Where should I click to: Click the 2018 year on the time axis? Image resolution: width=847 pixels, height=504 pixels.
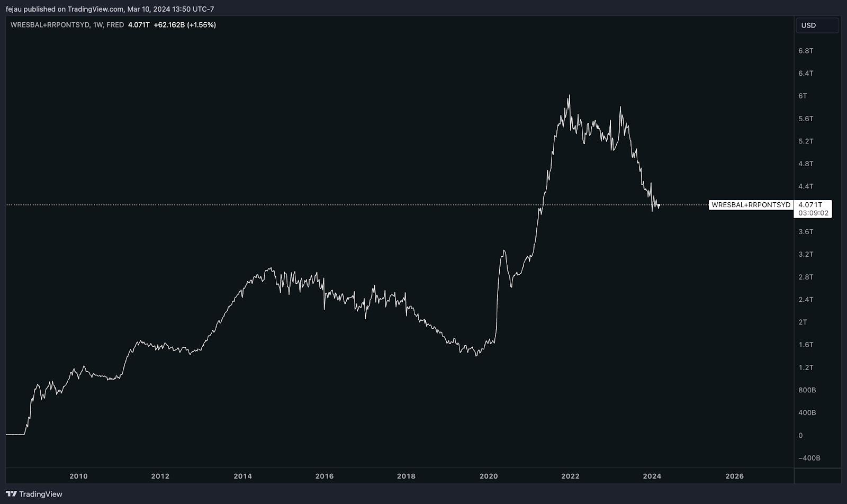coord(407,476)
